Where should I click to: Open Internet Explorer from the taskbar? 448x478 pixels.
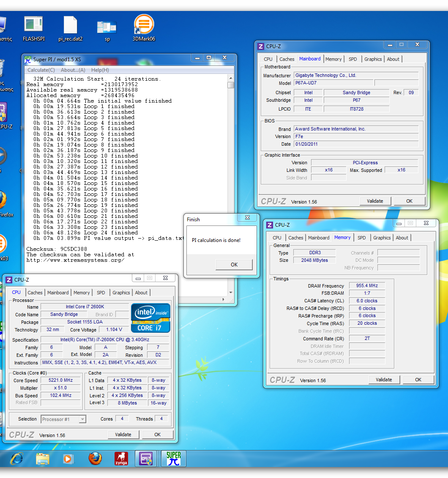pos(17,459)
